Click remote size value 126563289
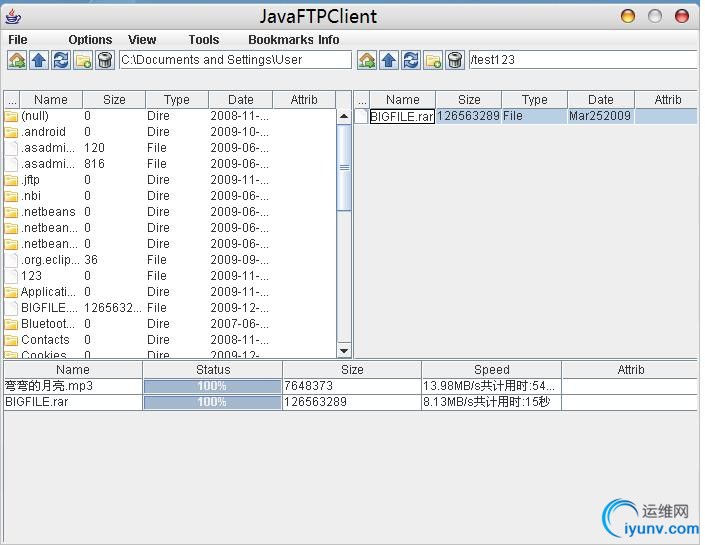The width and height of the screenshot is (705, 545). click(468, 116)
